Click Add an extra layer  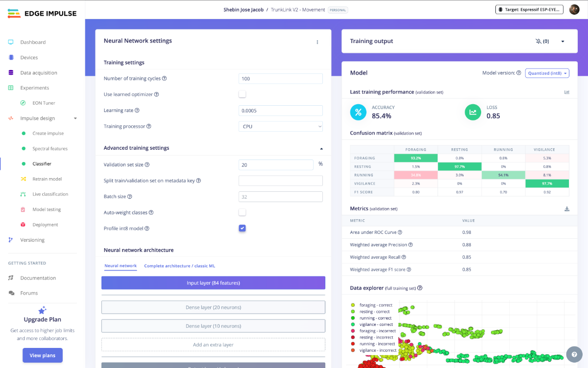pyautogui.click(x=213, y=345)
